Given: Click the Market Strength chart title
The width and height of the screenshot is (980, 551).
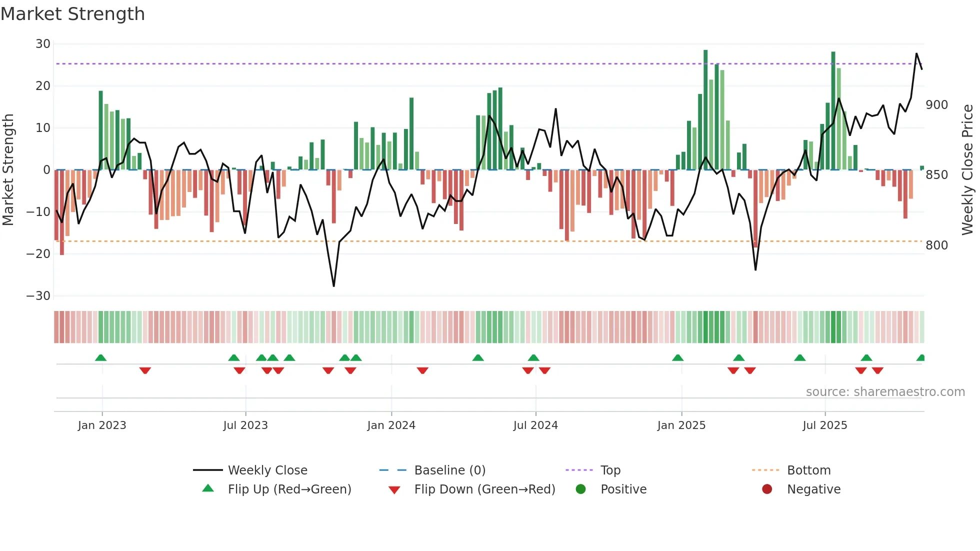Looking at the screenshot, I should point(73,14).
